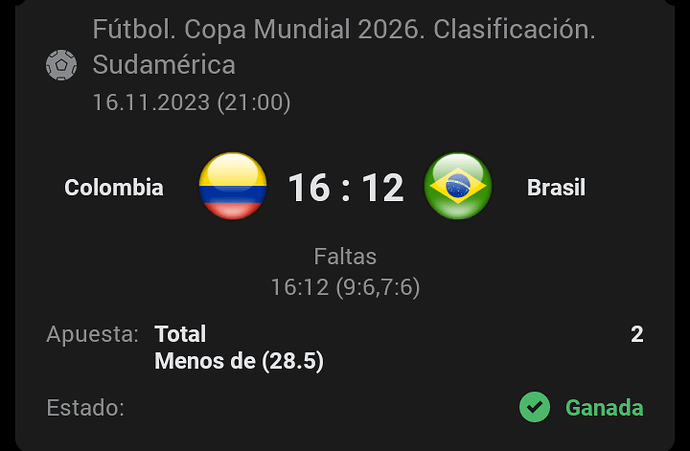
Task: Click the Estado label
Action: coord(85,408)
